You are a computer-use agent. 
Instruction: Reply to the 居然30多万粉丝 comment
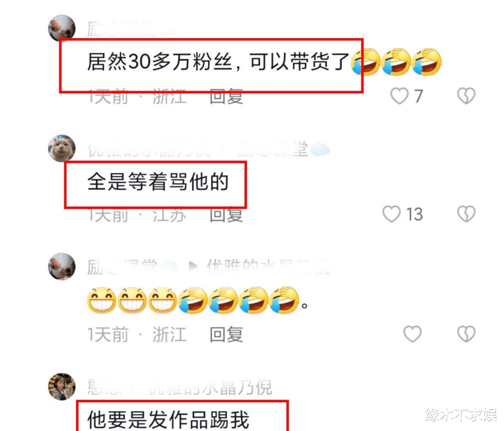point(226,96)
